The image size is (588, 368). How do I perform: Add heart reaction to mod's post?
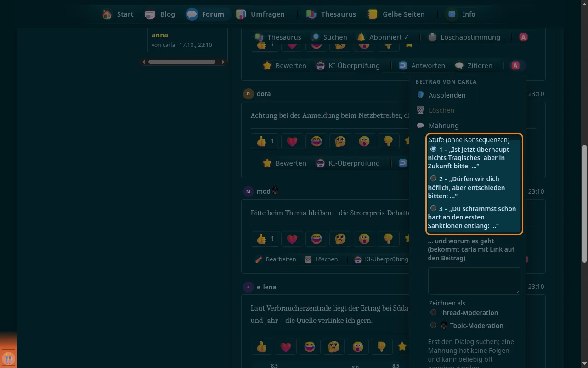(292, 239)
